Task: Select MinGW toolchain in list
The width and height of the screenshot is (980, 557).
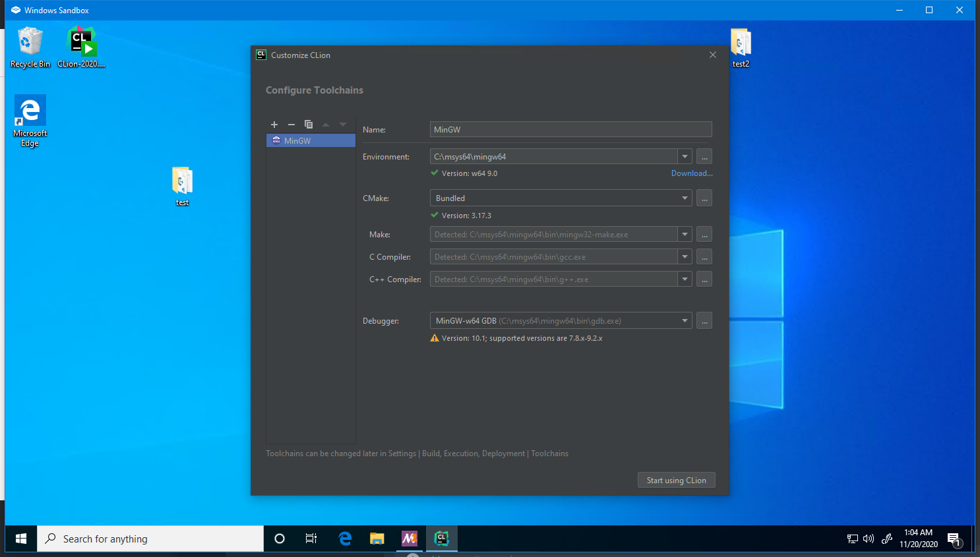Action: (311, 140)
